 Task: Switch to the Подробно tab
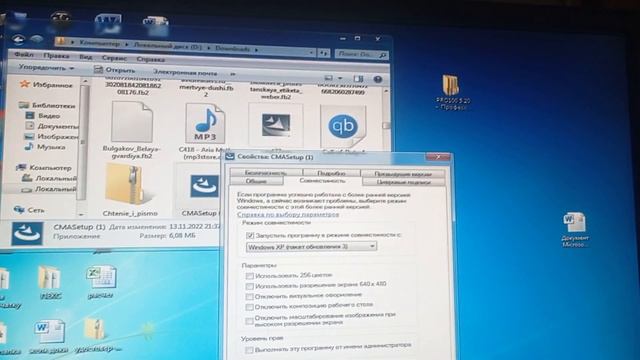click(x=331, y=173)
